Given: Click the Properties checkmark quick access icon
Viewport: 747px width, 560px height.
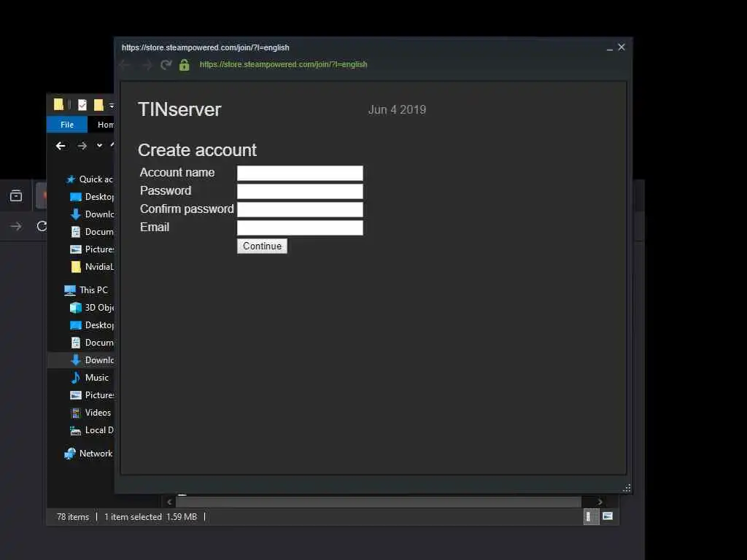Looking at the screenshot, I should pyautogui.click(x=82, y=105).
